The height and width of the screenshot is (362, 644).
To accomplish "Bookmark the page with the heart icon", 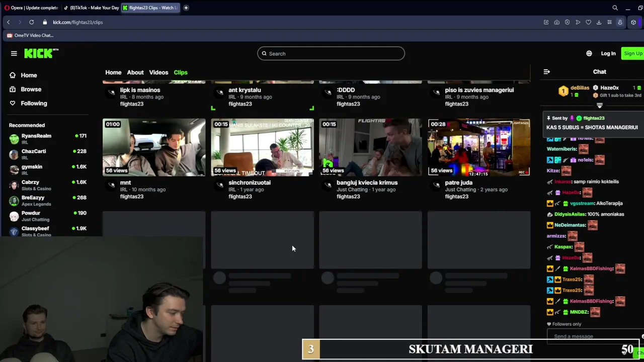I will (x=588, y=22).
